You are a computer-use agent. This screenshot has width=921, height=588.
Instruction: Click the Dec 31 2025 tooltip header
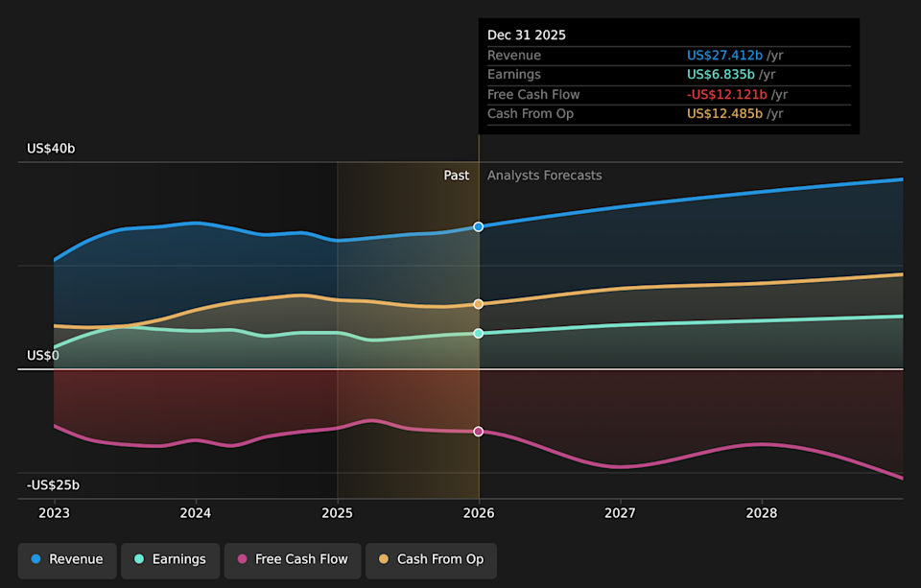point(525,35)
